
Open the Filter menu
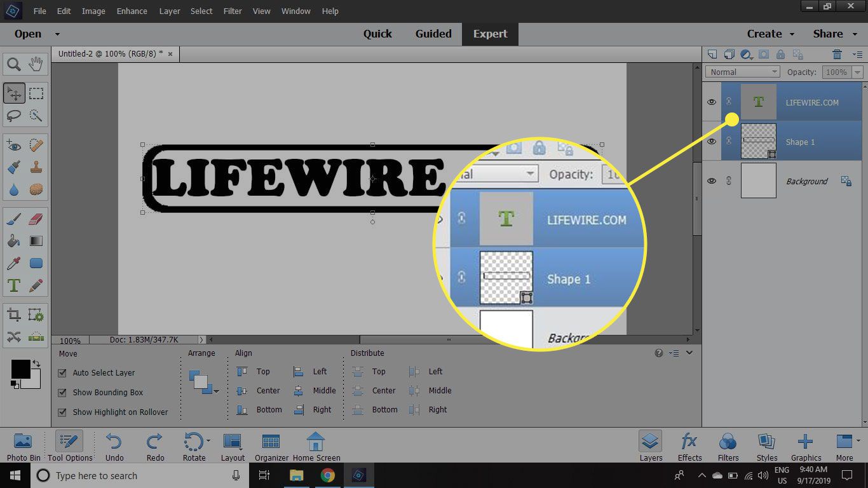pos(233,11)
